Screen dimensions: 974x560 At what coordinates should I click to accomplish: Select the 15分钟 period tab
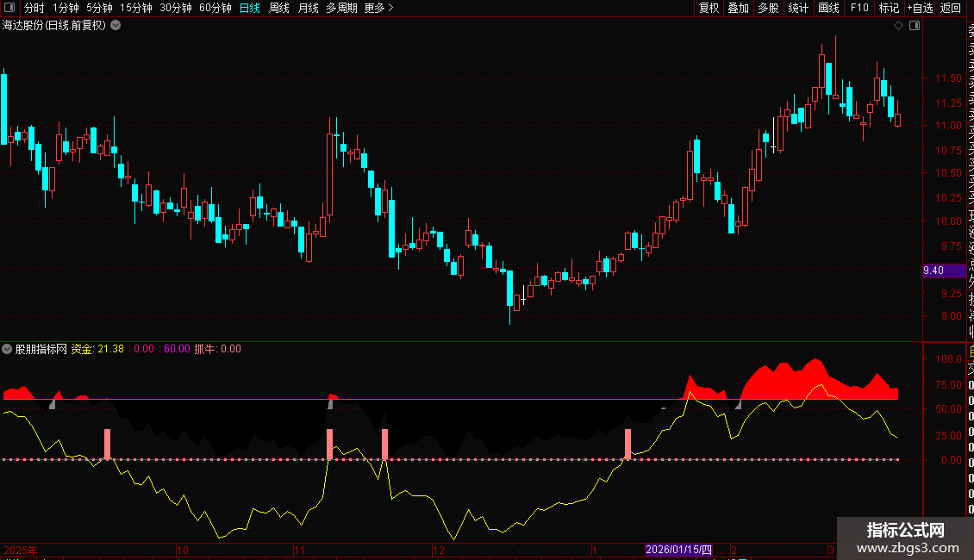tap(135, 8)
